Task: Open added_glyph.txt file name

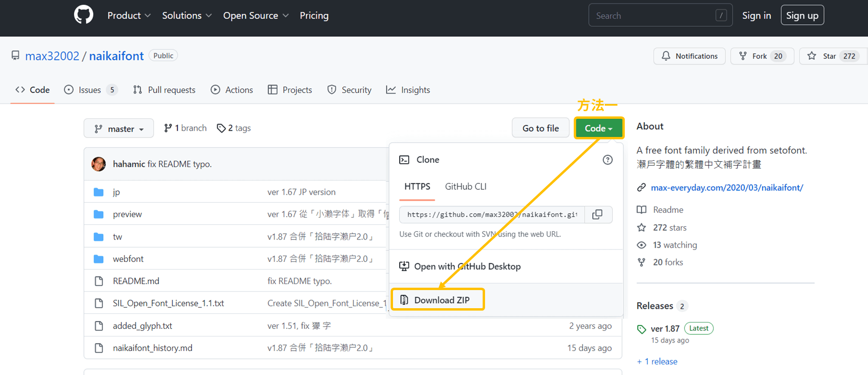Action: [143, 326]
